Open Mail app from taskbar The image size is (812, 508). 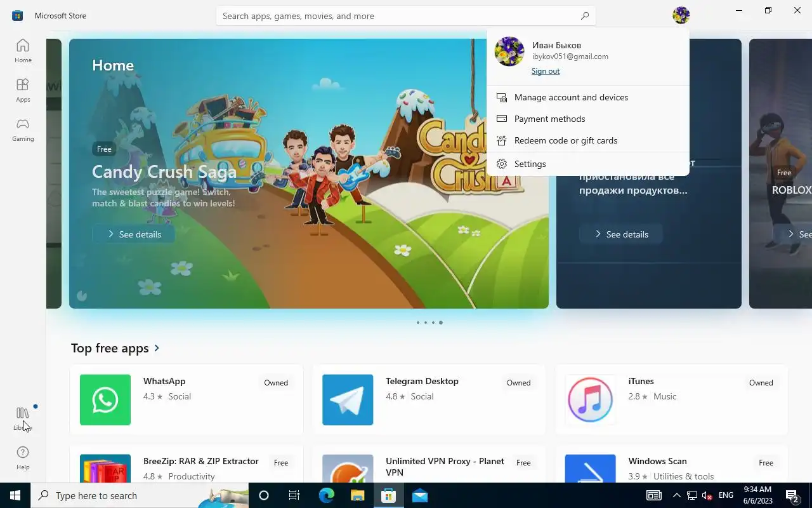419,495
